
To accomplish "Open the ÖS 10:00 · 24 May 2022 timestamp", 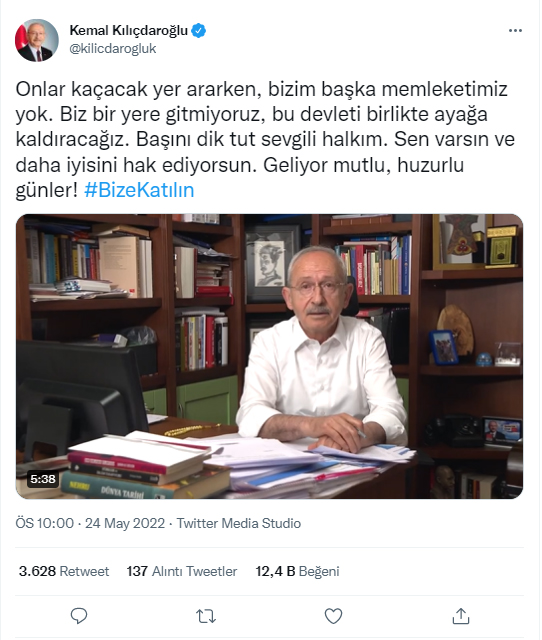I will pos(90,523).
